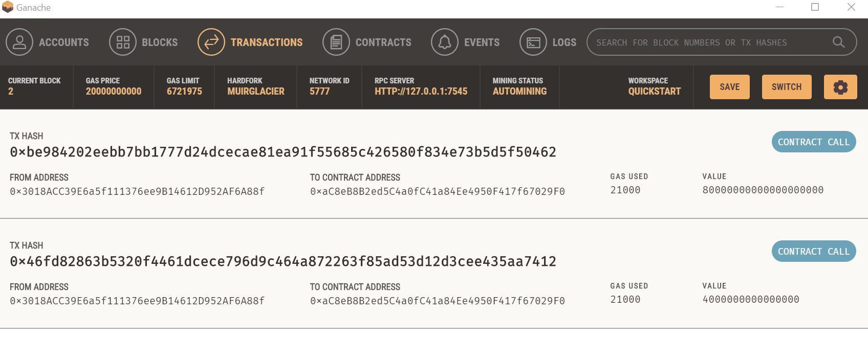868x359 pixels.
Task: Click workspace name QUICKSTART
Action: tap(655, 92)
